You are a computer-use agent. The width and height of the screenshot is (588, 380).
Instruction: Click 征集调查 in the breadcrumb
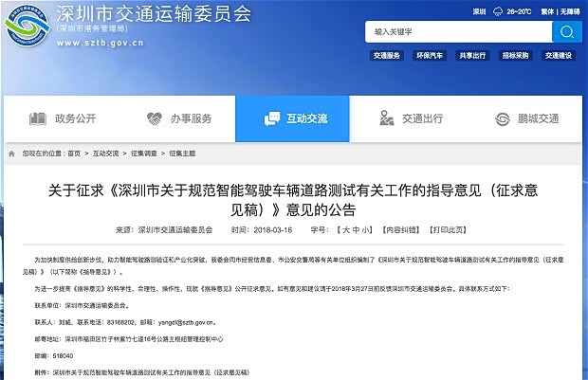pyautogui.click(x=143, y=154)
